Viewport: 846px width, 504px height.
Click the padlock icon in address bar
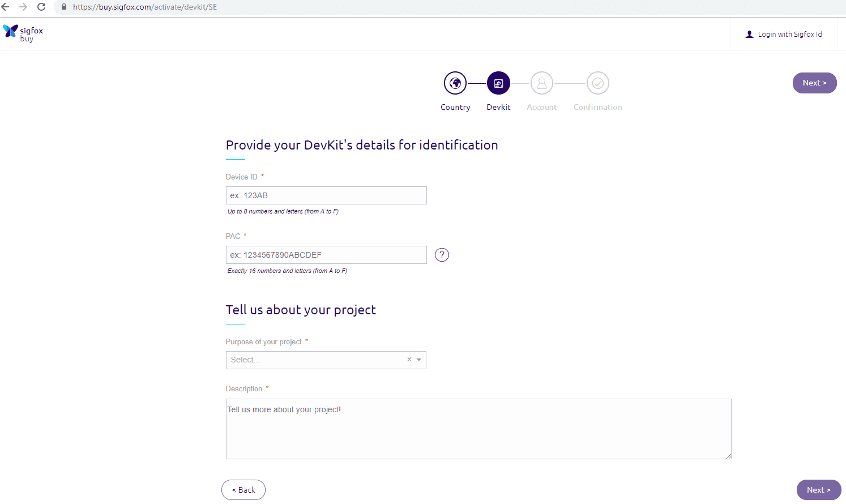coord(64,7)
